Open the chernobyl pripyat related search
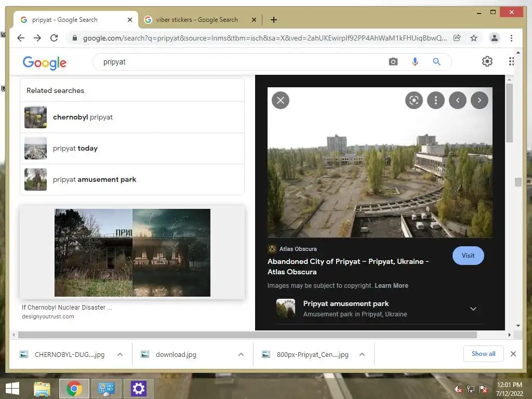 click(x=132, y=117)
